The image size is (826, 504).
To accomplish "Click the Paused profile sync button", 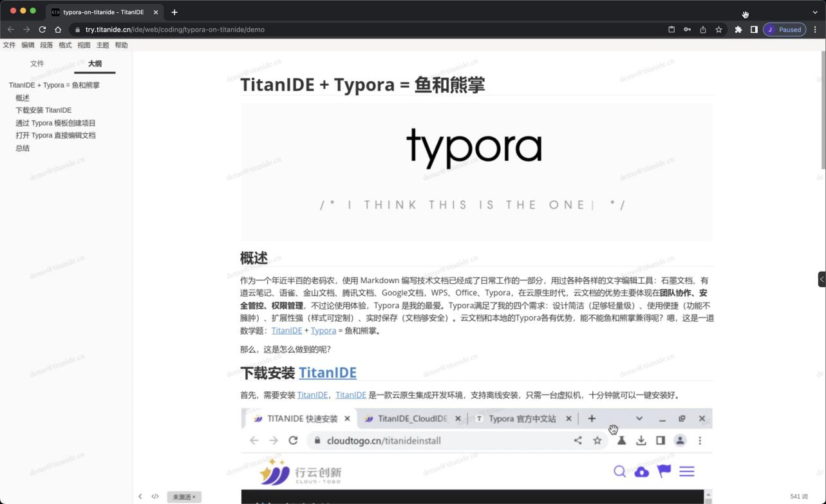I will pos(785,30).
